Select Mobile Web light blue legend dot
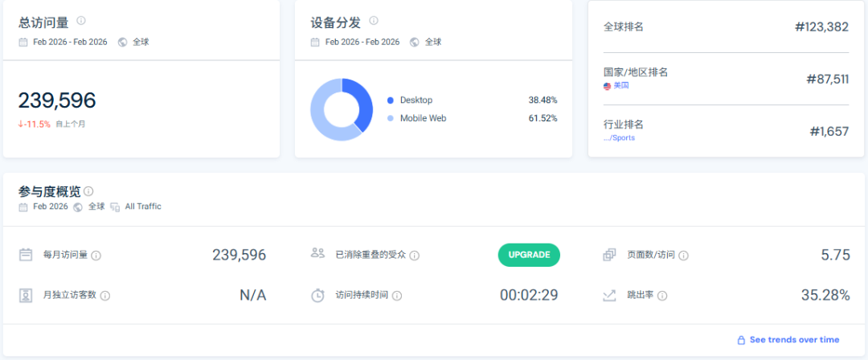This screenshot has height=360, width=868. pyautogui.click(x=391, y=118)
